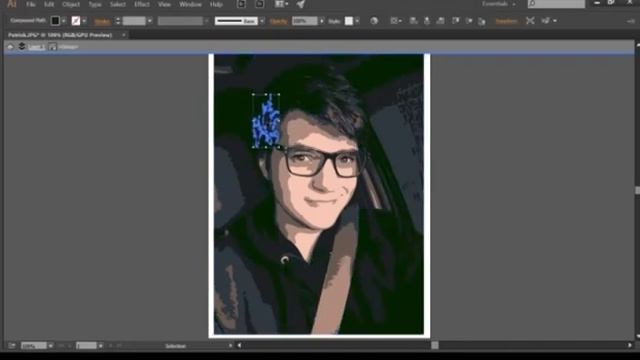The height and width of the screenshot is (360, 640).
Task: Open the artboard navigation dropdown arrow
Action: 100,346
